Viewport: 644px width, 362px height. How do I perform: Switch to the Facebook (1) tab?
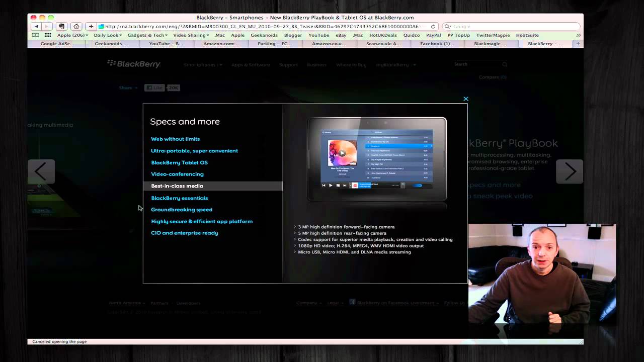[x=437, y=44]
